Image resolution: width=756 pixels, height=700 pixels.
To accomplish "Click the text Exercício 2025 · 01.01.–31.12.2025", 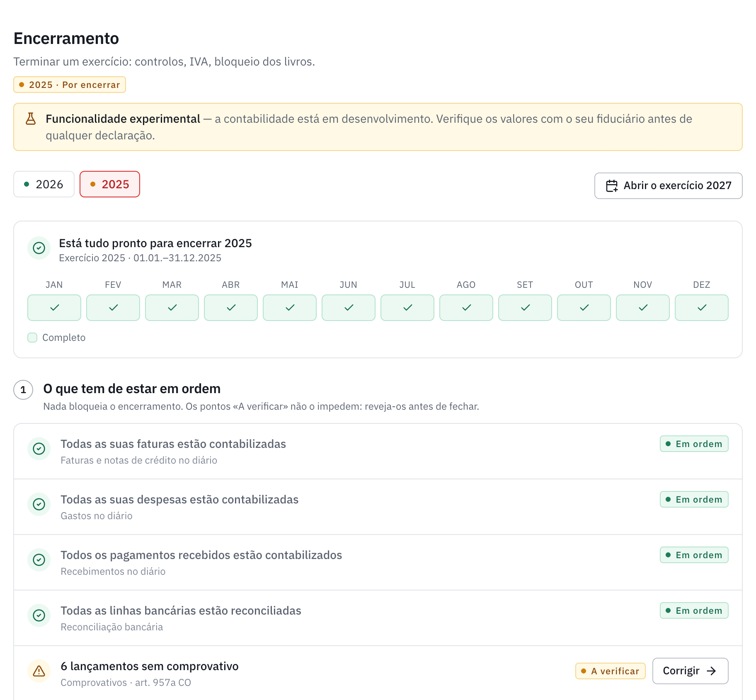I will click(x=140, y=258).
